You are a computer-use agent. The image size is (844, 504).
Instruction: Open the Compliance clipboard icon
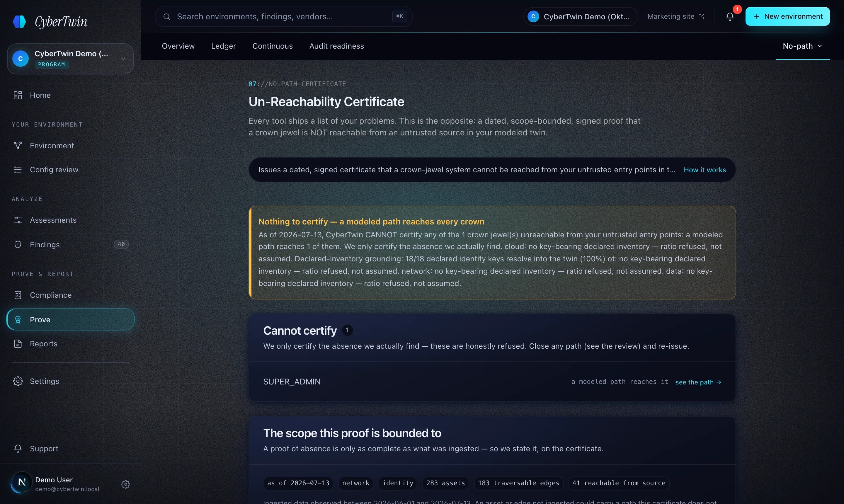[x=18, y=295]
